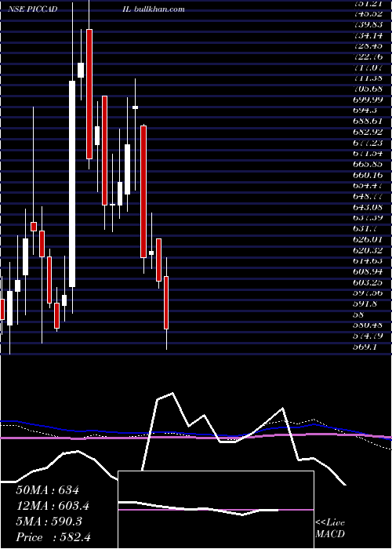Click the '5MA : 590.3' readout
The height and width of the screenshot is (549, 392).
[49, 522]
